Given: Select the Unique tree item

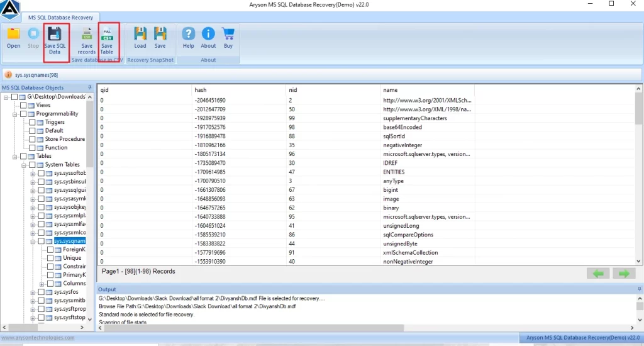Looking at the screenshot, I should (x=72, y=258).
